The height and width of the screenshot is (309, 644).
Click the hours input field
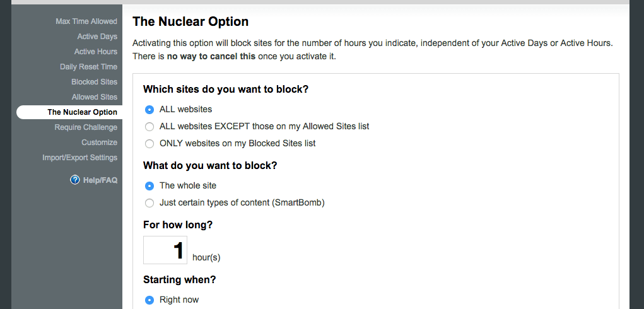pos(165,250)
